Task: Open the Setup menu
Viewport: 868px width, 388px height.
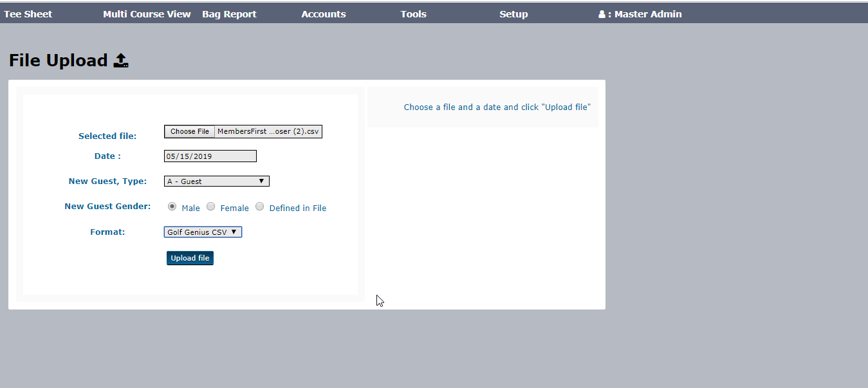Action: coord(513,14)
